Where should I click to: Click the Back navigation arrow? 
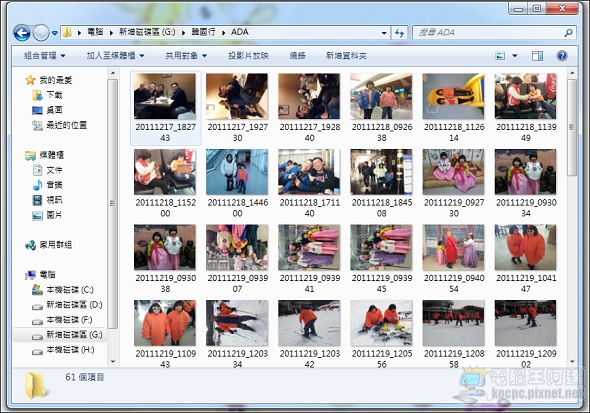click(22, 33)
